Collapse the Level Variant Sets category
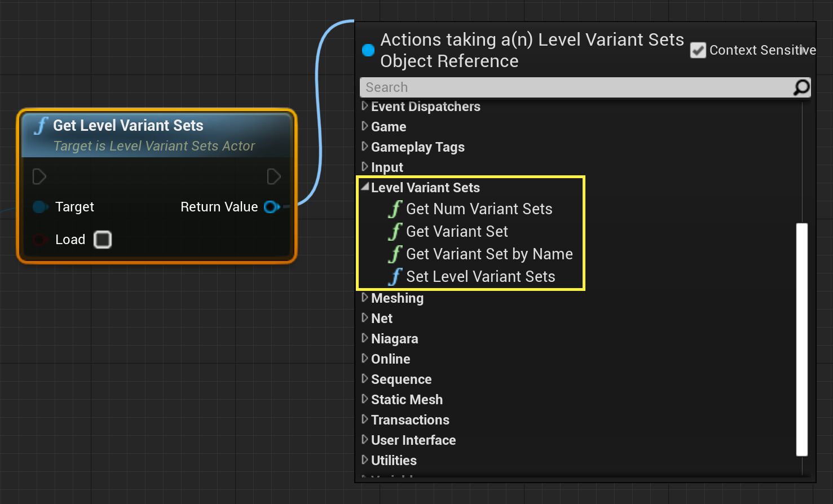Image resolution: width=833 pixels, height=504 pixels. point(365,187)
